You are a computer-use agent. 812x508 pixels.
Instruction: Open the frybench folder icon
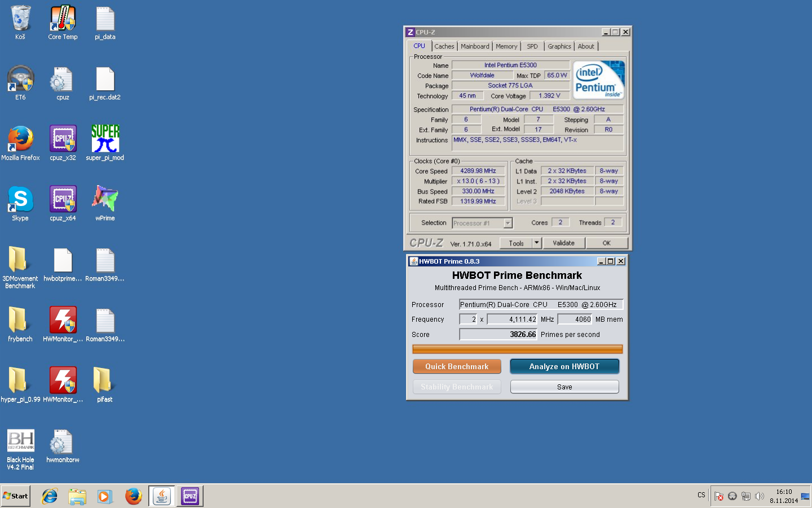click(20, 325)
